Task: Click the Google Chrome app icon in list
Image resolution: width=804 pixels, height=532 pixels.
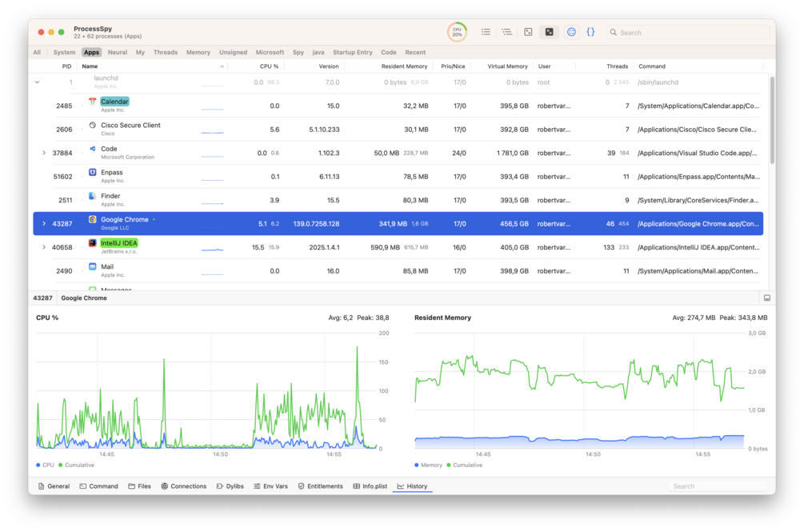Action: pyautogui.click(x=92, y=219)
